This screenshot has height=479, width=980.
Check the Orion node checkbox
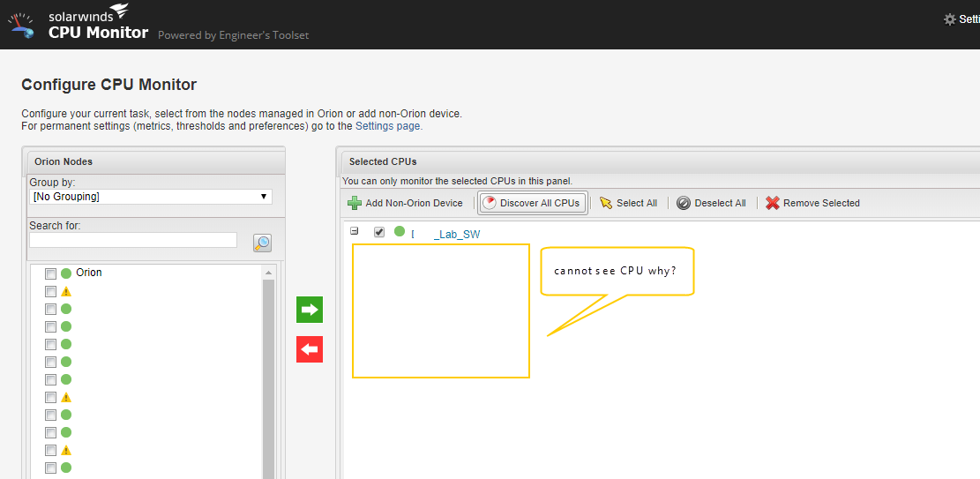click(50, 273)
